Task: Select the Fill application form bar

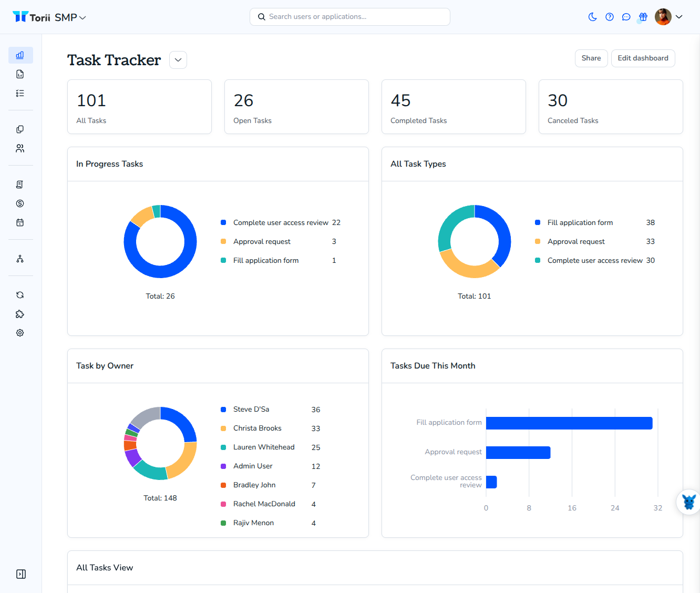Action: click(x=569, y=423)
